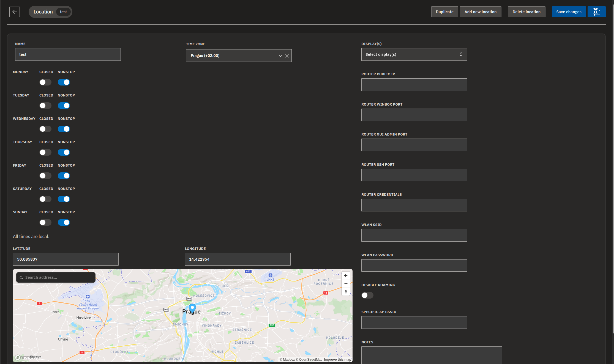Expand the Time Zone dropdown chevron
614x364 pixels.
pyautogui.click(x=280, y=56)
